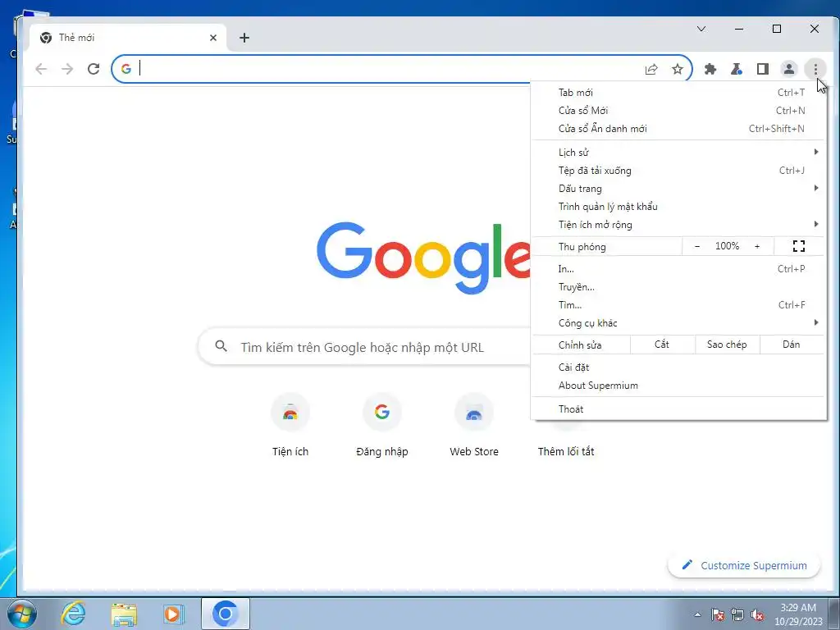Show hidden tray icons arrow
840x630 pixels.
click(697, 614)
